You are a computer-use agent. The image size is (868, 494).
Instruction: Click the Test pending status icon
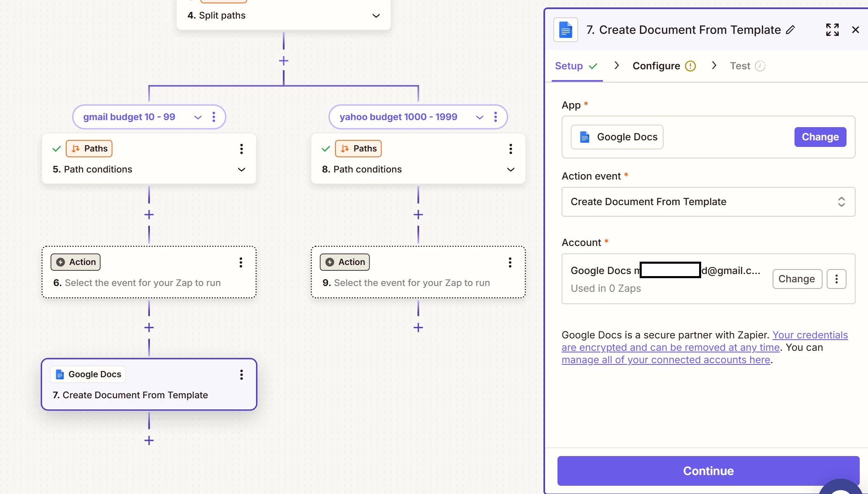(760, 66)
